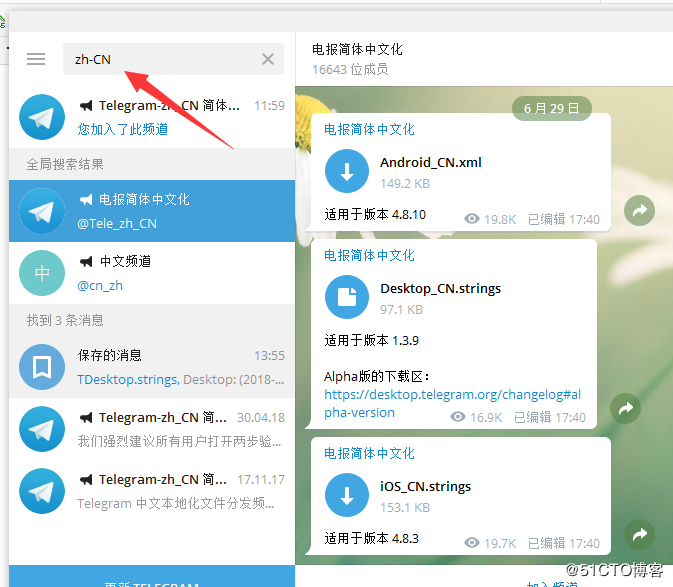Click the @cn_zh username text
Screen dimensions: 673x587
100,285
